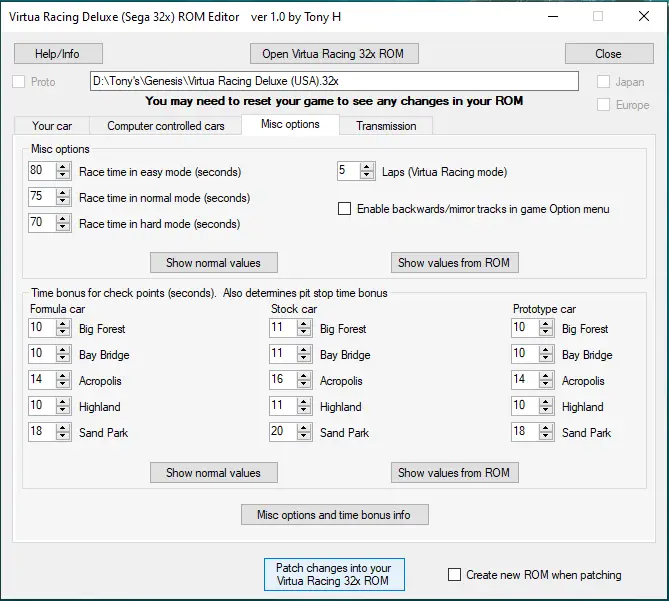Decrease Stock car Highland bonus
This screenshot has height=601, width=669.
tap(304, 410)
